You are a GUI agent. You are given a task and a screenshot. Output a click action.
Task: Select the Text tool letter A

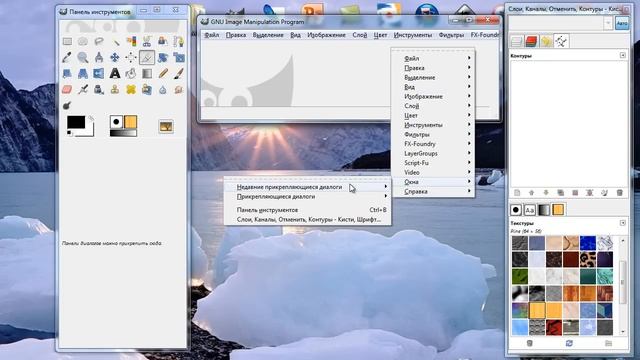pos(115,73)
